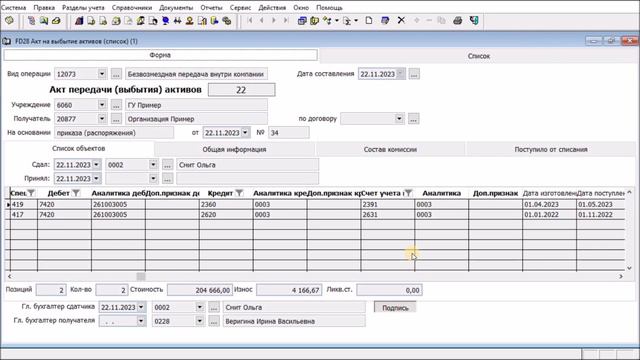Open Учреждение dropdown 6060
The width and height of the screenshot is (640, 360).
(x=102, y=105)
